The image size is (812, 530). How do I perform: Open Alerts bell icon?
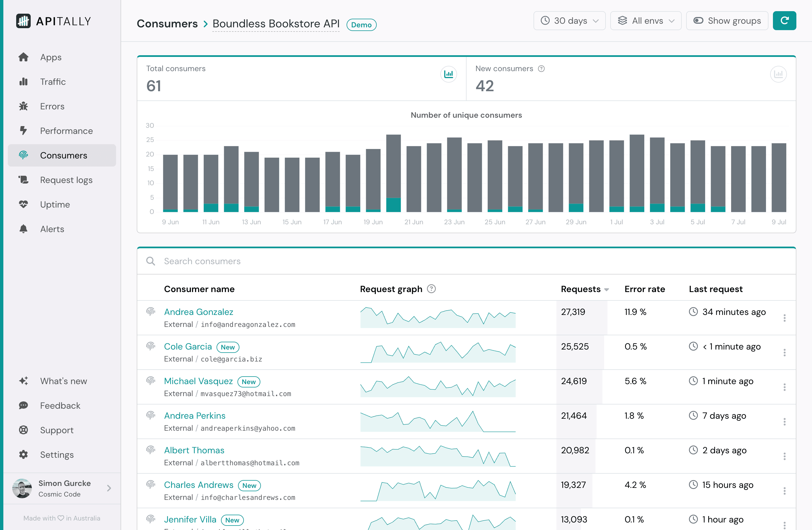pyautogui.click(x=23, y=229)
